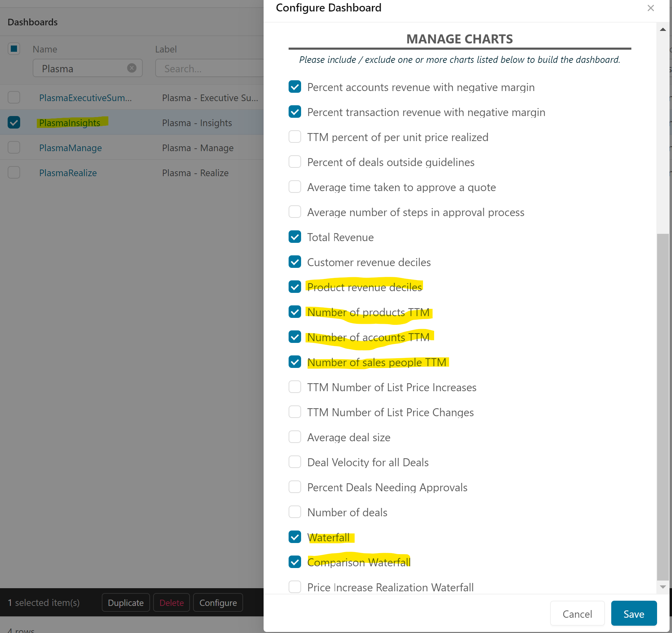Viewport: 672px width, 633px height.
Task: Uncheck Number of sales people TTM
Action: point(295,362)
